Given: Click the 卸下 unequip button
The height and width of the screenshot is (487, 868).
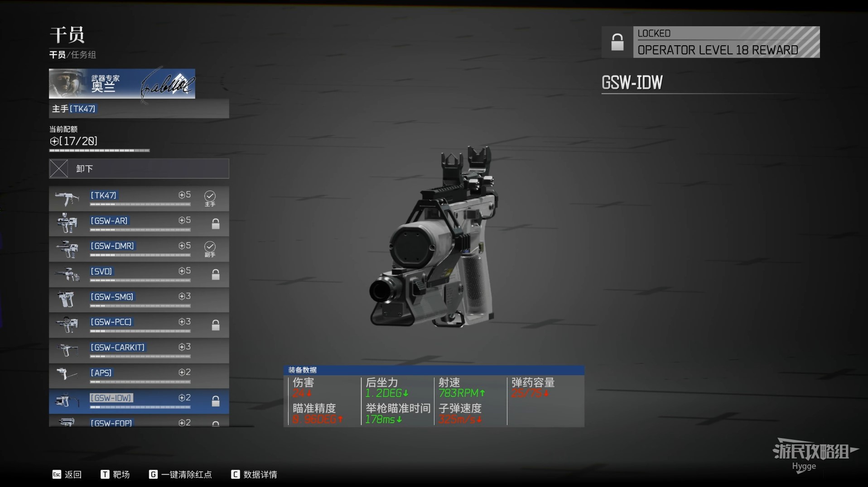Looking at the screenshot, I should pyautogui.click(x=139, y=168).
